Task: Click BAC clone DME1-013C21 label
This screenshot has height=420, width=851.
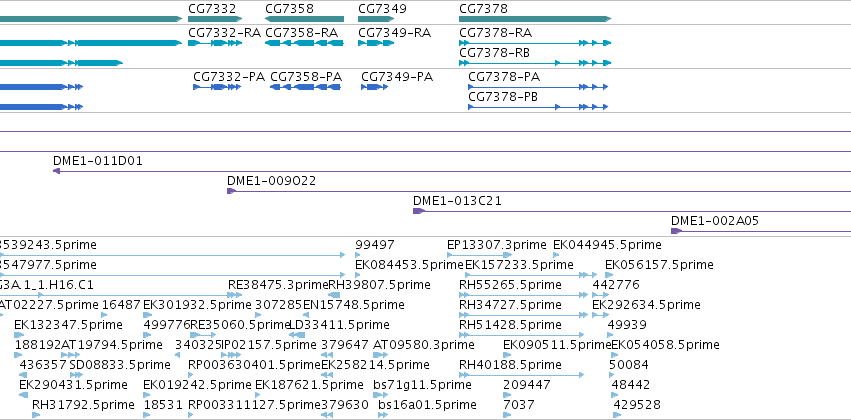Action: coord(457,201)
